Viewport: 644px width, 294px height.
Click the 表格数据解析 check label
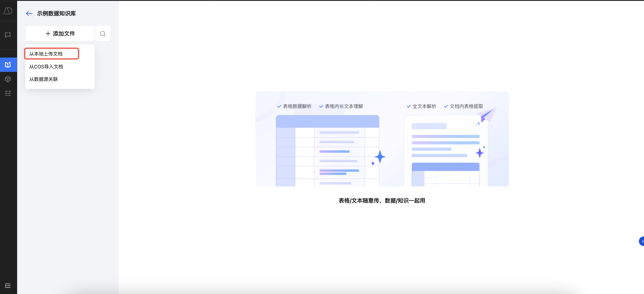tap(297, 106)
